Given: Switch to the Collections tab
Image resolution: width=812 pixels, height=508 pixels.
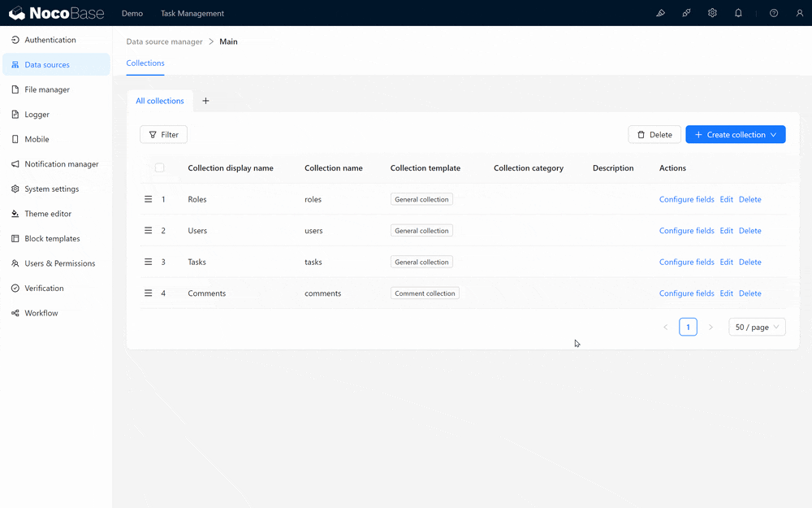Looking at the screenshot, I should point(145,63).
